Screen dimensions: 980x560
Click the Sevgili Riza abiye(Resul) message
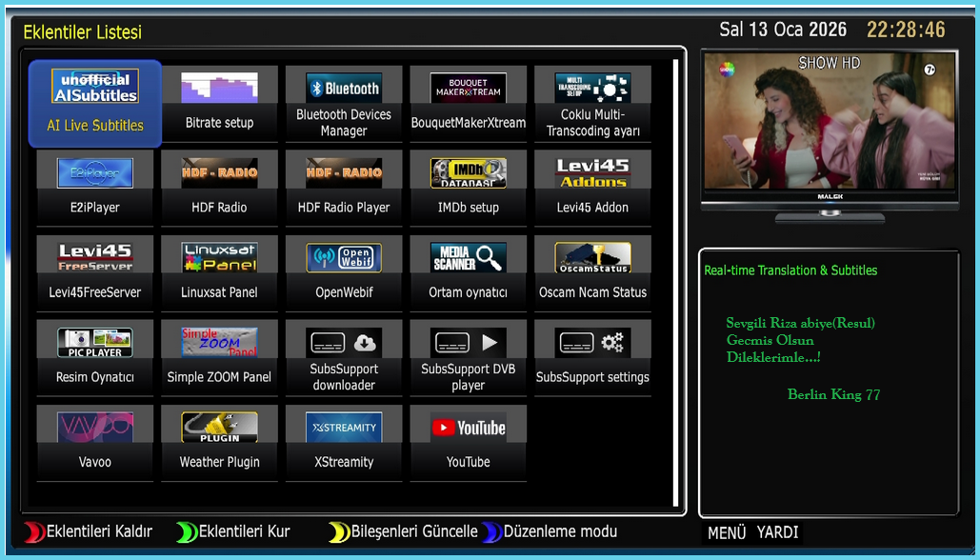[x=801, y=323]
